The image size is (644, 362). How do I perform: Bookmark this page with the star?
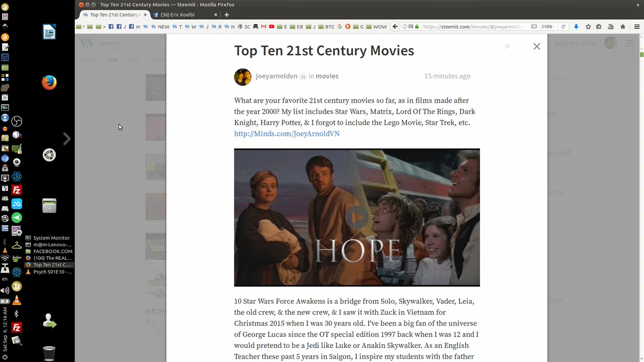[x=588, y=27]
